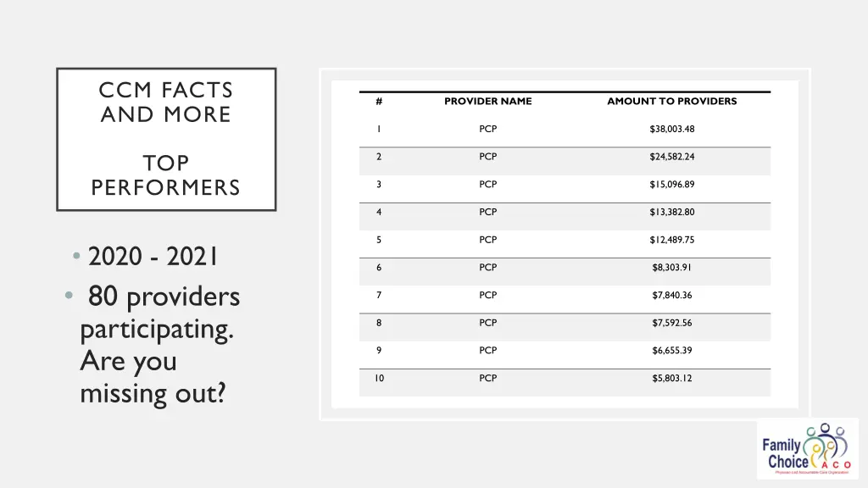Click the $5,803.12 table cell
Screen dimensions: 868x488
[x=672, y=378]
